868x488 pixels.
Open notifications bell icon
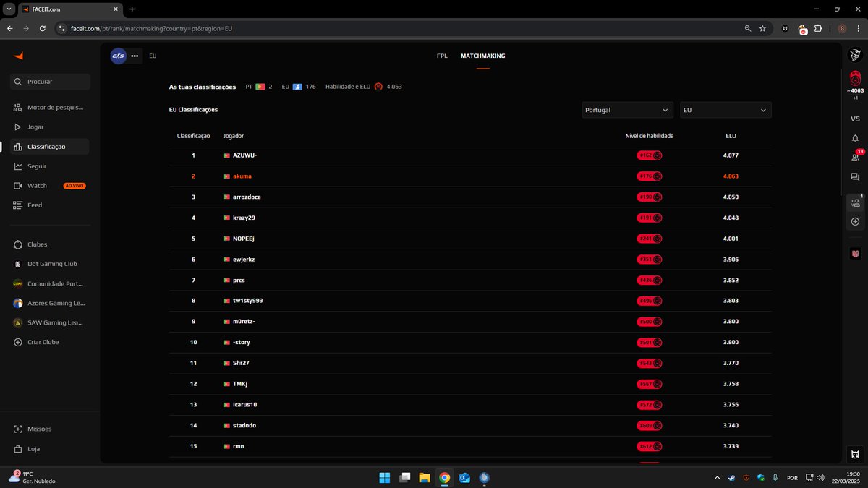click(x=855, y=138)
